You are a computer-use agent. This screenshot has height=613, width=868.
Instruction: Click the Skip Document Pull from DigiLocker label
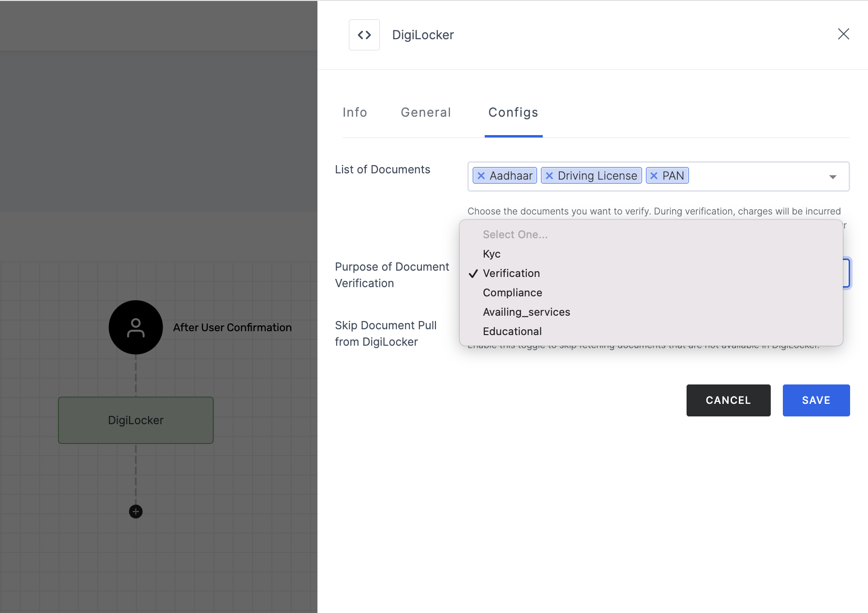(x=386, y=334)
